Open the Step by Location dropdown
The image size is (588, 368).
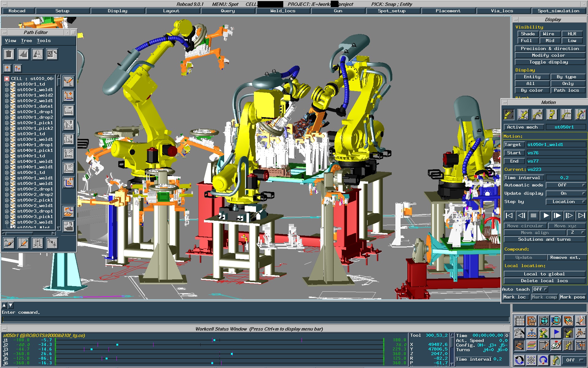pos(567,201)
